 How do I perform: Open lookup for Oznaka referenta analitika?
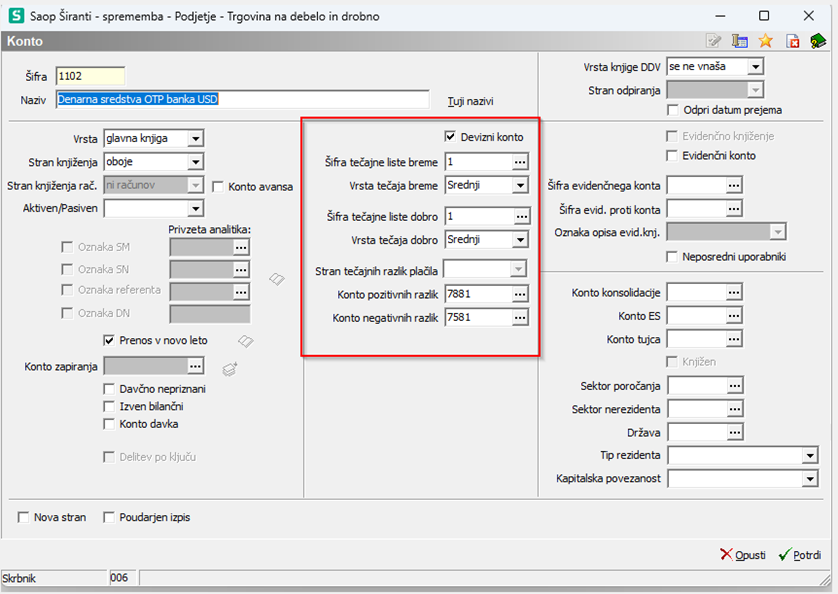[242, 292]
